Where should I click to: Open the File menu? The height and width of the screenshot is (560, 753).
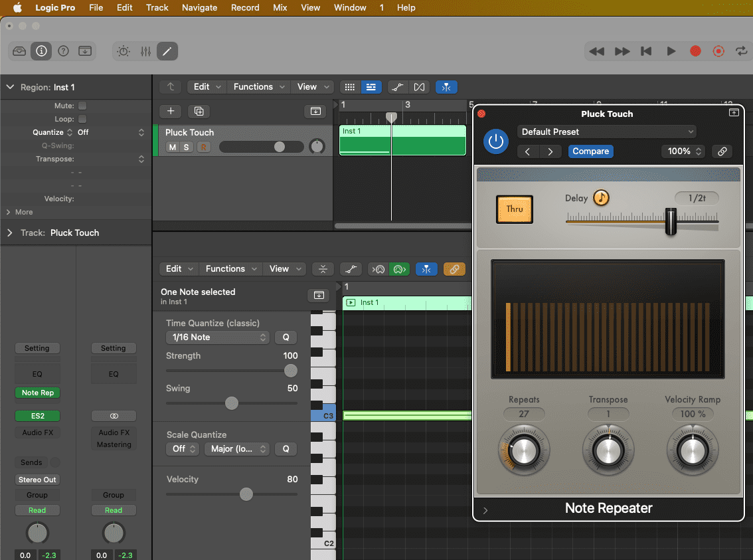pyautogui.click(x=96, y=8)
